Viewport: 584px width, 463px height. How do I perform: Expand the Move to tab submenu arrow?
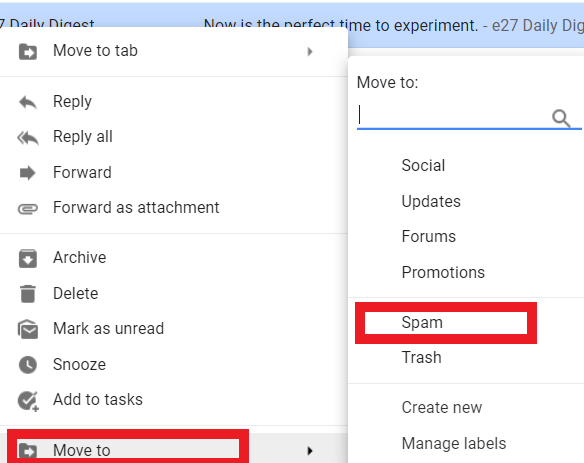pyautogui.click(x=310, y=51)
